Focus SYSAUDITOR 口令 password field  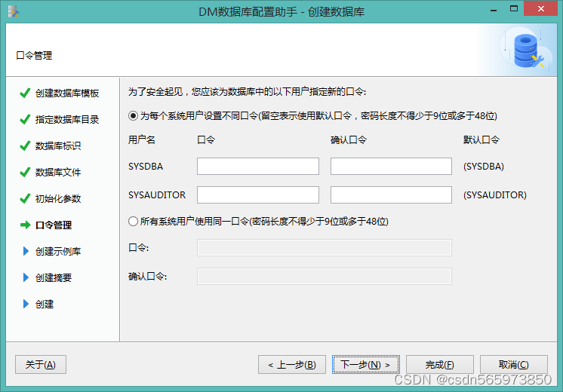[x=258, y=194]
